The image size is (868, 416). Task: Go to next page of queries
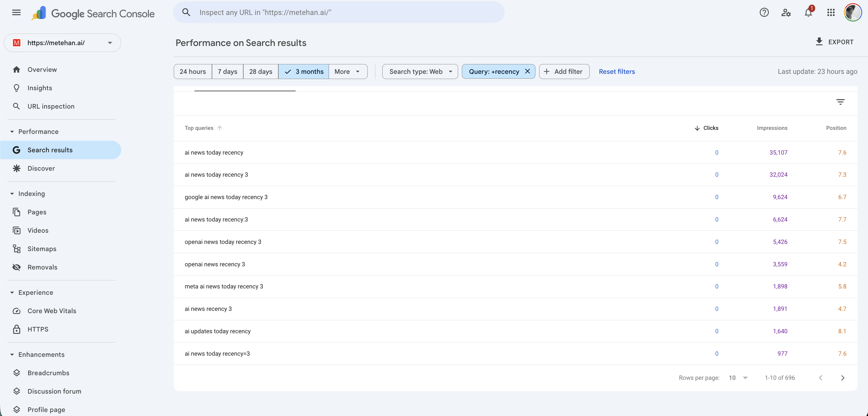(x=842, y=378)
